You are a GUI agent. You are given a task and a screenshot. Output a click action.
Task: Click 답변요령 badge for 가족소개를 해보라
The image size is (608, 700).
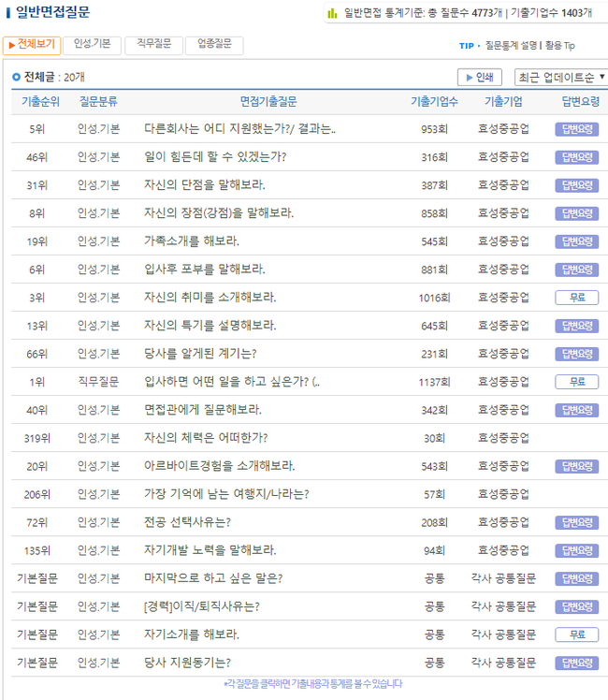click(x=576, y=241)
